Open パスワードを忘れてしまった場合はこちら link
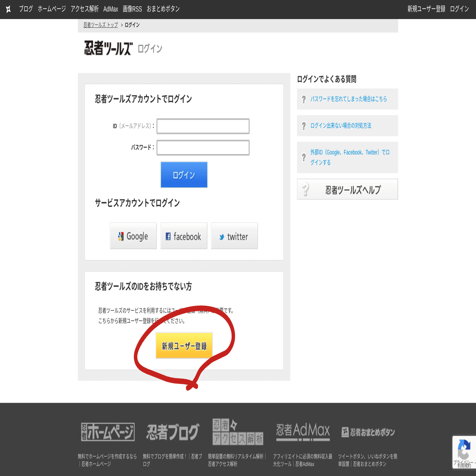476x476 pixels. point(349,99)
